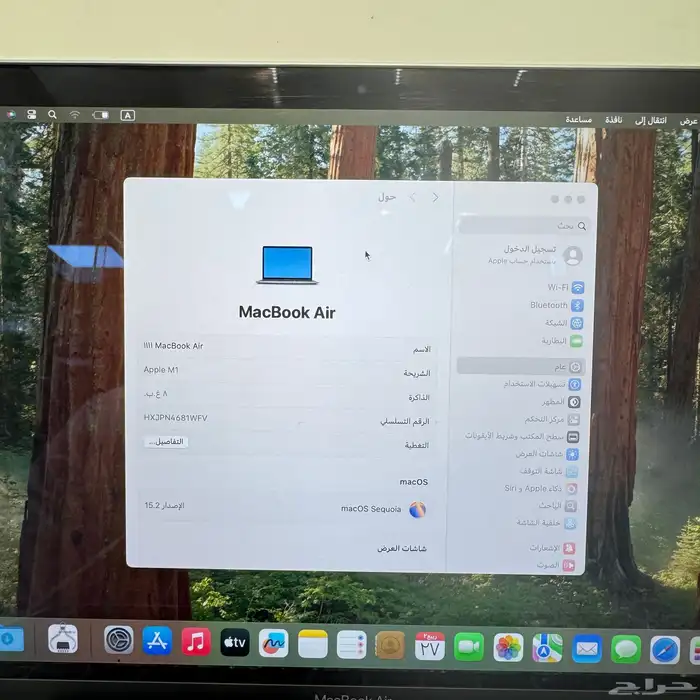Image resolution: width=700 pixels, height=700 pixels.
Task: Open the Music app in the Dock
Action: click(x=196, y=642)
